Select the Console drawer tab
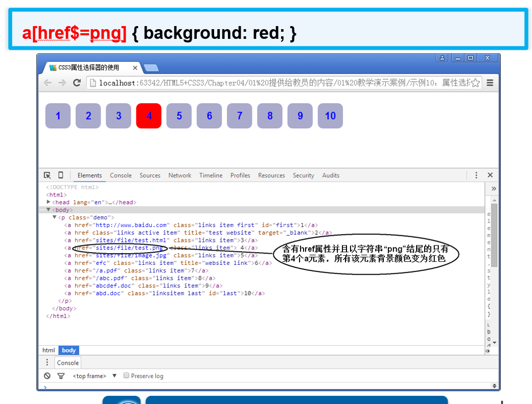Viewport: 532px width, 404px height. (x=68, y=363)
